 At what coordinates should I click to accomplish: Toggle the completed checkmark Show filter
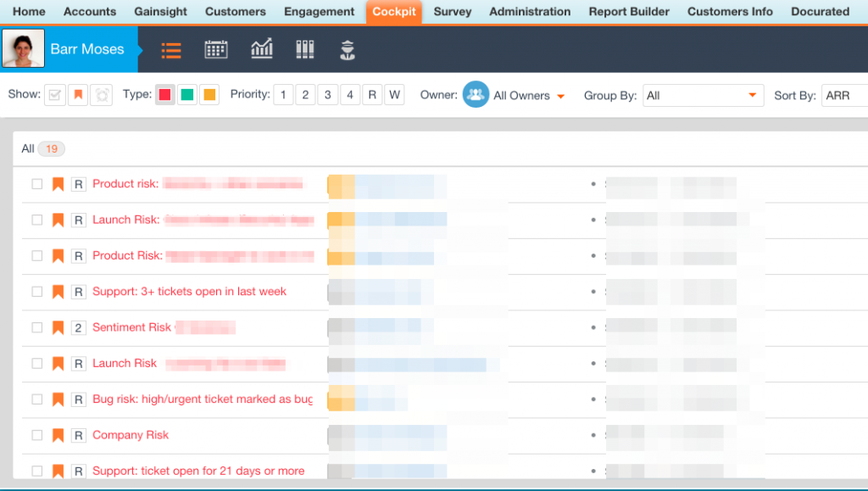tap(55, 95)
